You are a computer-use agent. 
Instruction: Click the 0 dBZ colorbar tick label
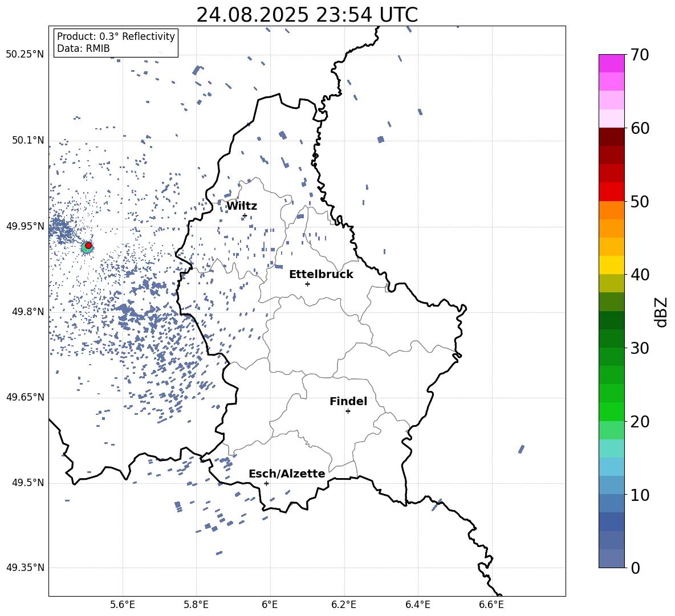coord(636,568)
